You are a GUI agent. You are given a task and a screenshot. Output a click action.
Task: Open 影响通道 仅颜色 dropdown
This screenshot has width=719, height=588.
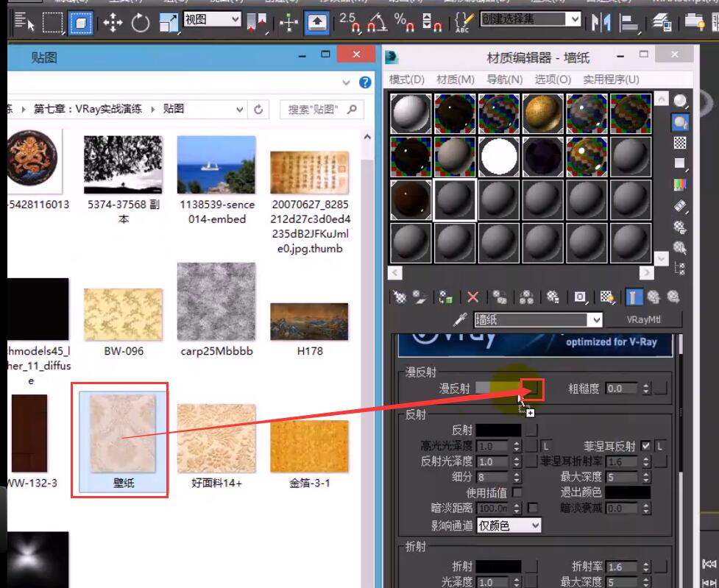(x=509, y=525)
